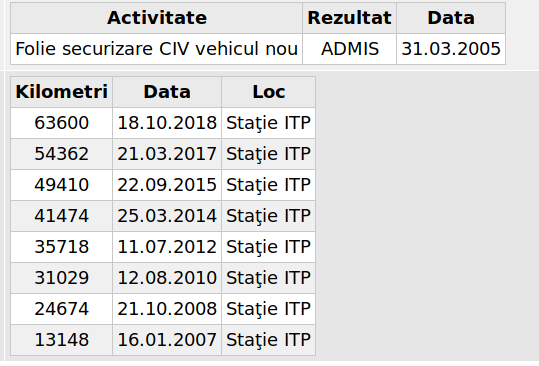The width and height of the screenshot is (539, 366).
Task: Select the Folie securizare CIV vehicul nou cell
Action: (156, 49)
